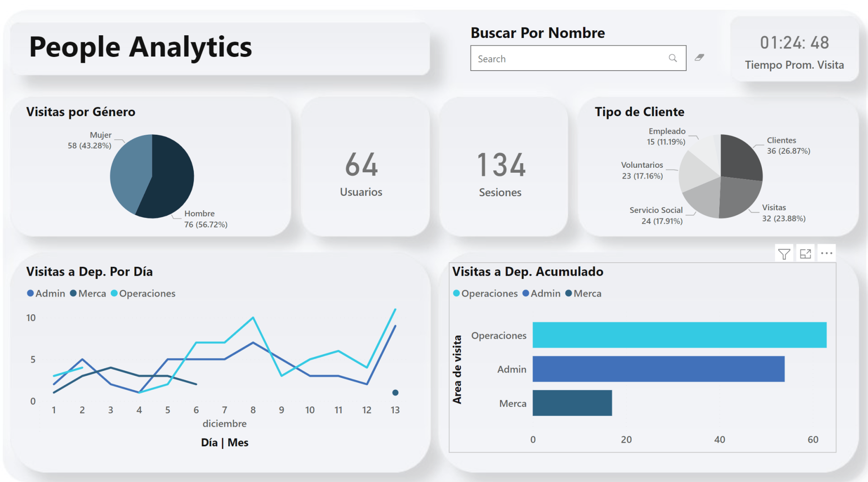Enter focus mode on Visitas a Dep. Acumulado
Image resolution: width=868 pixels, height=482 pixels.
pos(806,253)
